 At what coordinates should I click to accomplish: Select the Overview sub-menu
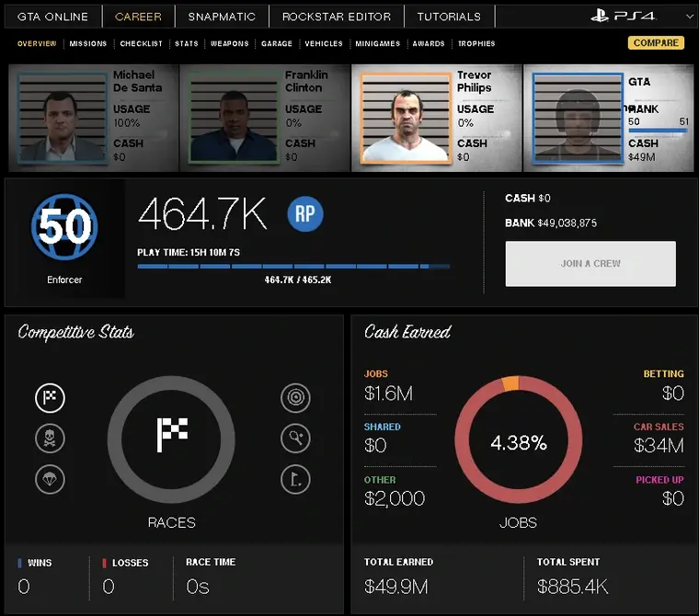coord(37,43)
